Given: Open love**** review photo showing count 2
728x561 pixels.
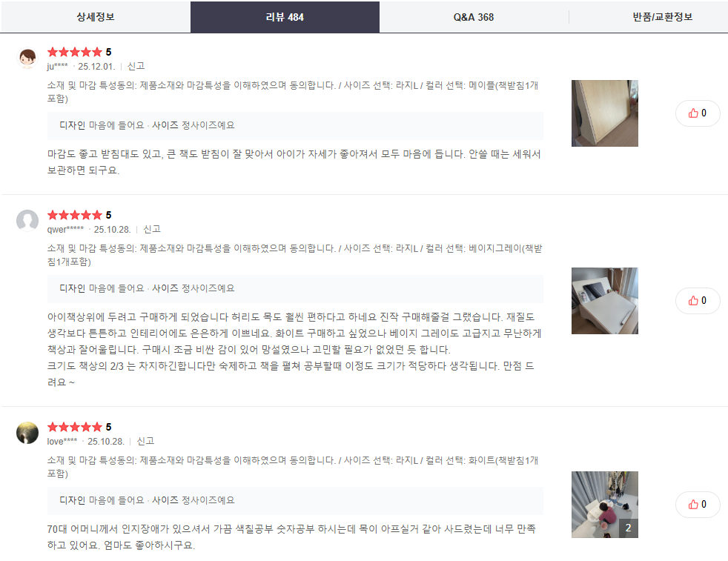Looking at the screenshot, I should coord(604,505).
